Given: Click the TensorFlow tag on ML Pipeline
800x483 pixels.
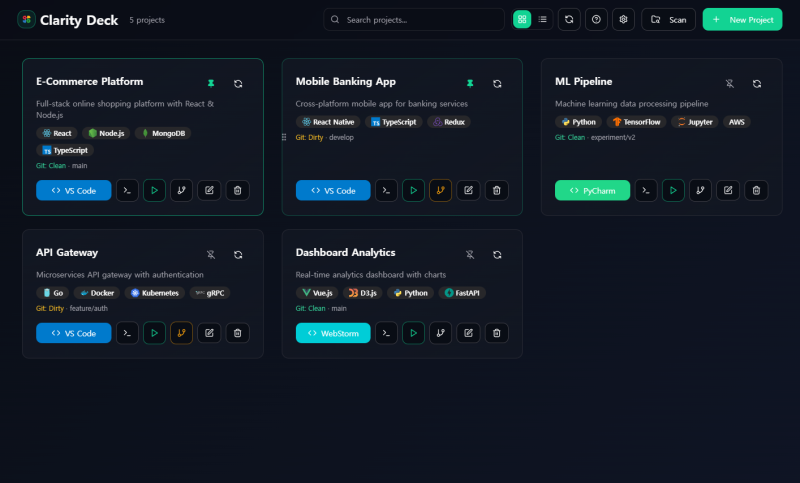Looking at the screenshot, I should [x=636, y=122].
